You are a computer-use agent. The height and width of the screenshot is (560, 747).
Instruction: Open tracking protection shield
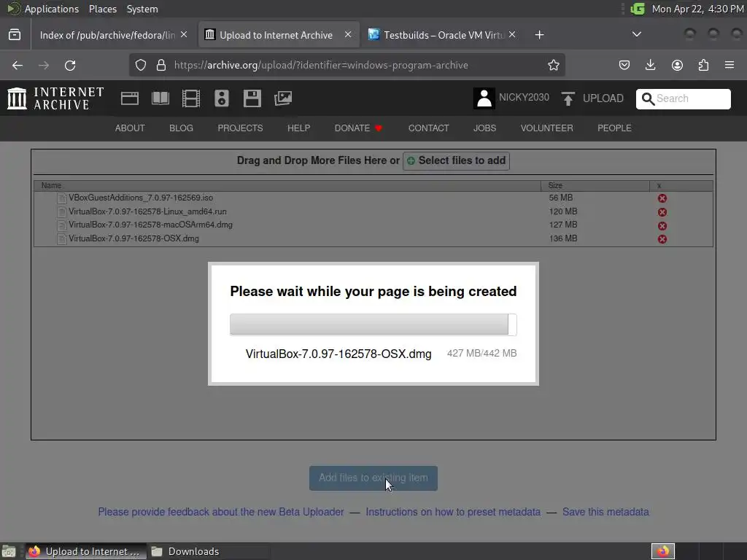point(141,65)
